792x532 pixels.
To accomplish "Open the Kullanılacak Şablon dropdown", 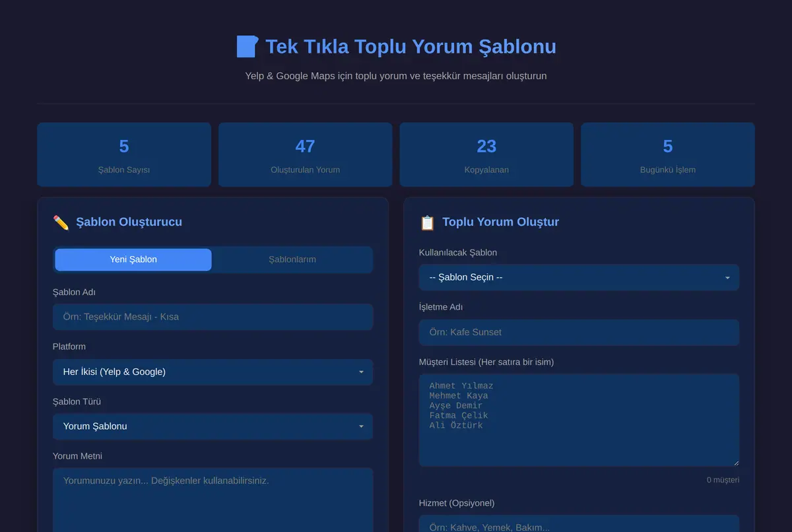I will (x=579, y=277).
